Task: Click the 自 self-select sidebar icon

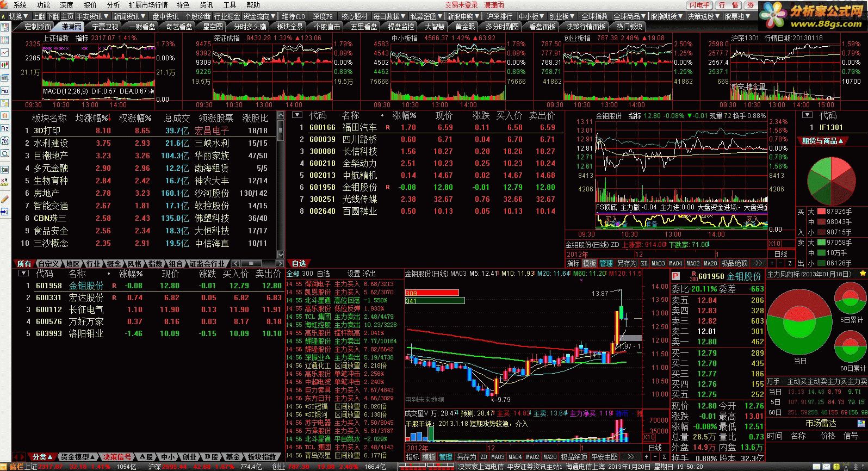Action: [4, 115]
